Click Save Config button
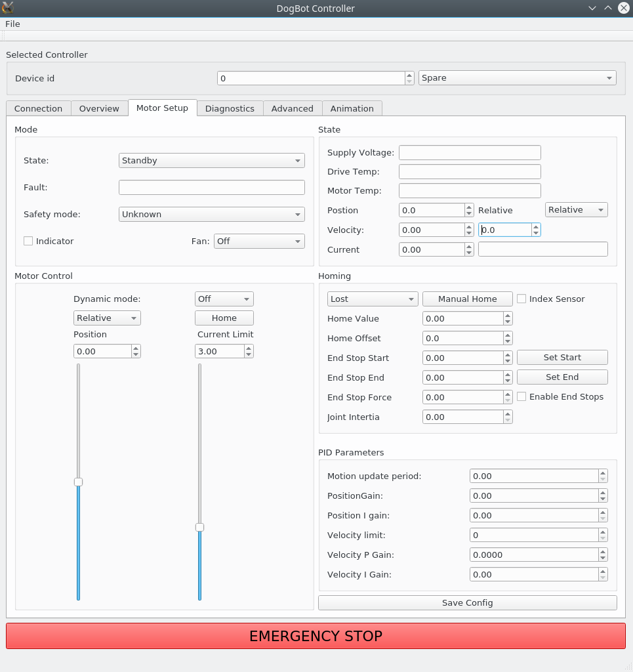Viewport: 633px width, 672px height. coord(468,603)
